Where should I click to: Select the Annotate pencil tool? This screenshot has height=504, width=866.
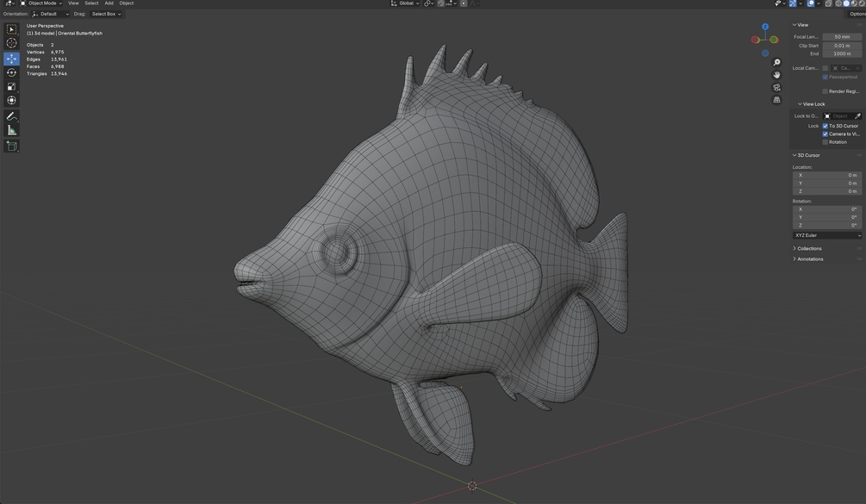click(11, 116)
